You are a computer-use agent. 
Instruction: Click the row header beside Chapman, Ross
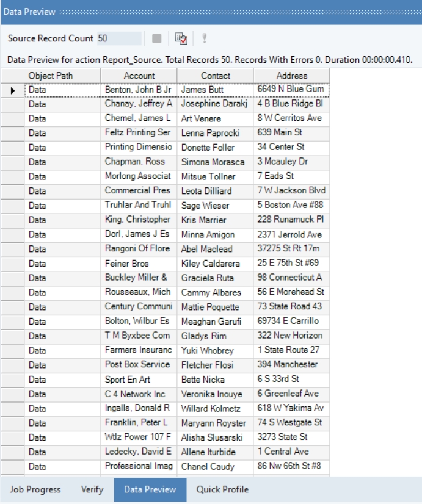tap(13, 162)
